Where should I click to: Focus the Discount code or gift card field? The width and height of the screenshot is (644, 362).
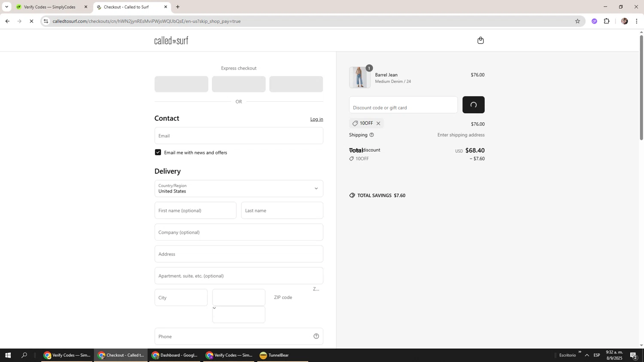pyautogui.click(x=403, y=105)
